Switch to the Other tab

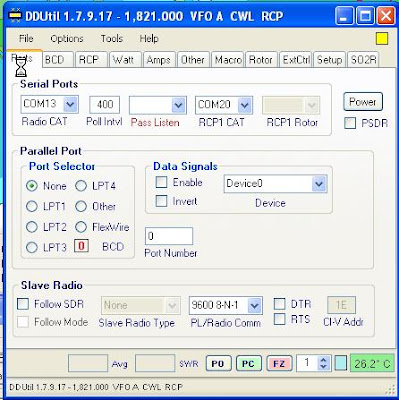(x=193, y=60)
